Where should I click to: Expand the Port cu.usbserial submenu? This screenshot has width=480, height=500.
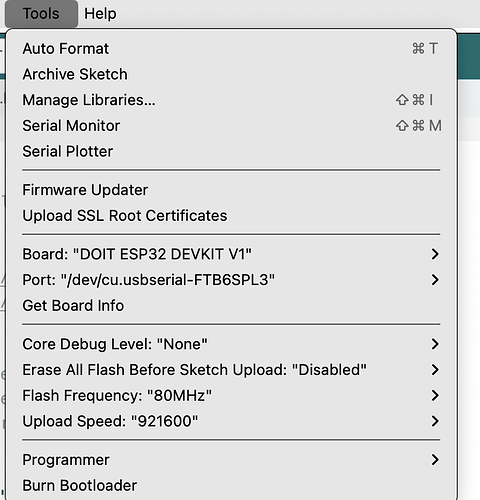point(231,280)
